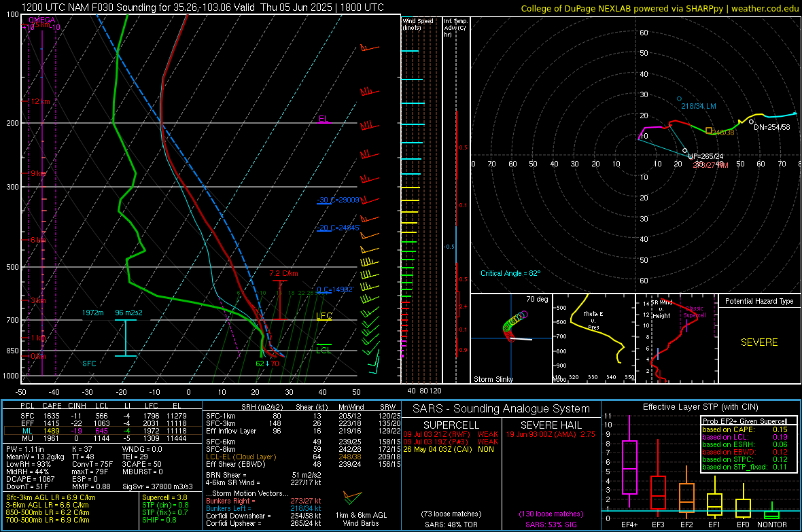Click the surface dewpoint value 62
802x532 pixels.
(x=260, y=363)
